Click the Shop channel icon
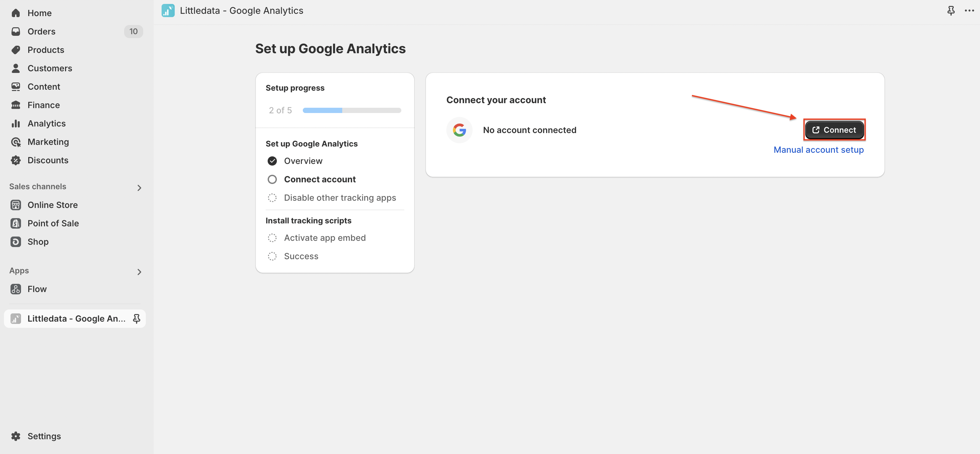Viewport: 980px width, 454px height. click(x=15, y=242)
